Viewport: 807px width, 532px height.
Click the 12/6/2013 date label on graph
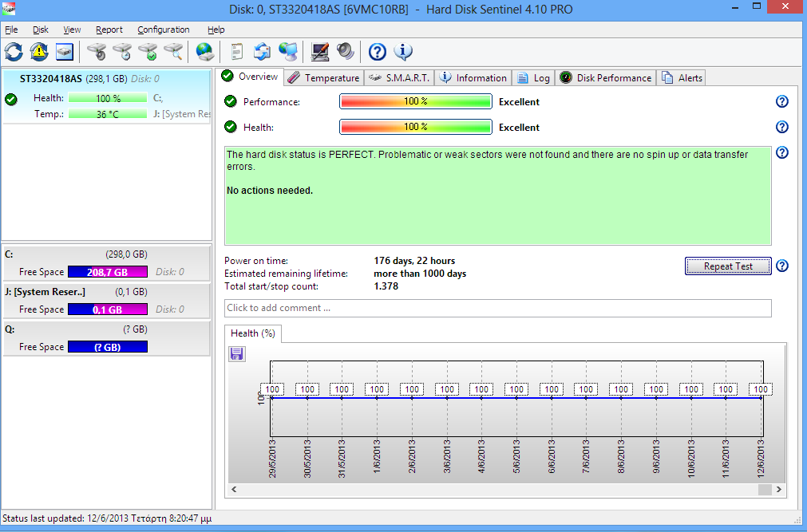761,459
